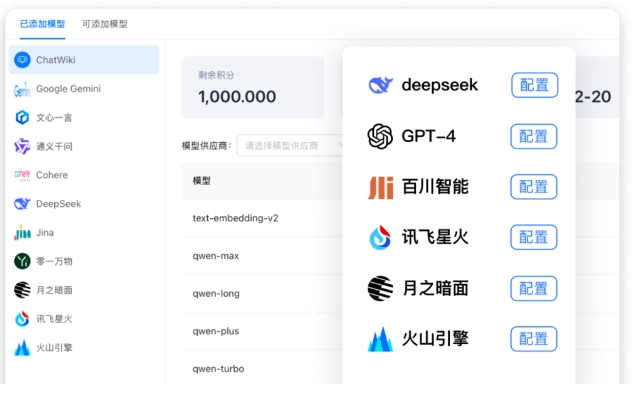Click the 通义千问 sidebar icon
This screenshot has width=637, height=405.
(x=22, y=146)
